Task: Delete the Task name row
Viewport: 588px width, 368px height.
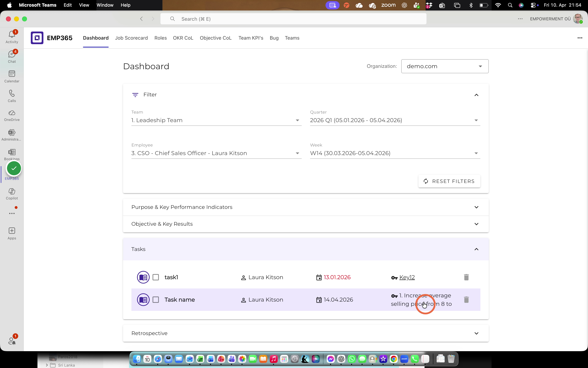Action: click(x=466, y=300)
